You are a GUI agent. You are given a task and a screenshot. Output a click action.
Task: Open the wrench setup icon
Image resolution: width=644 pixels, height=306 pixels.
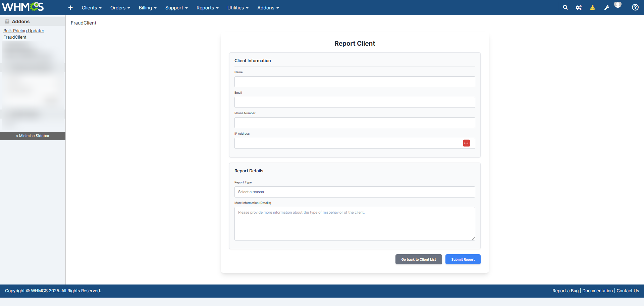(x=607, y=7)
